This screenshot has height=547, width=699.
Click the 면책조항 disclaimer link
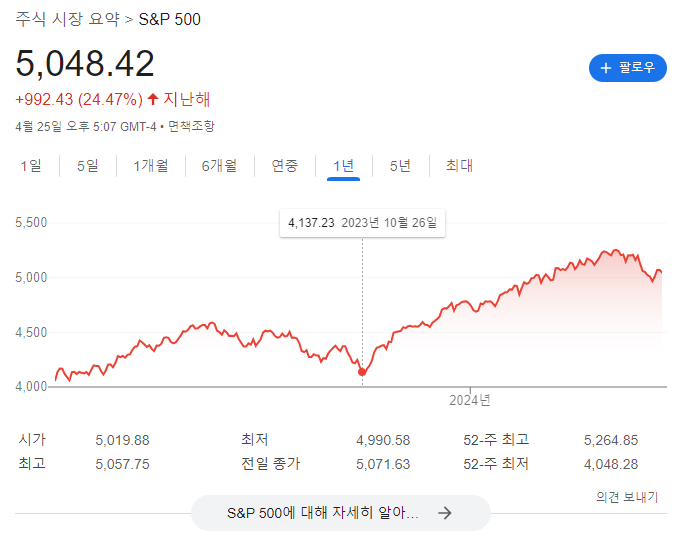191,126
